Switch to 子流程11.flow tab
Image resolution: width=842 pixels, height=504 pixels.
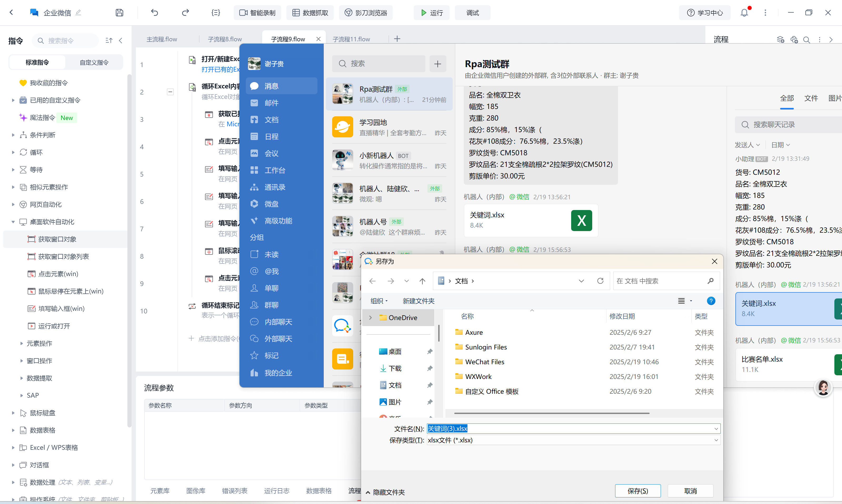tap(351, 39)
